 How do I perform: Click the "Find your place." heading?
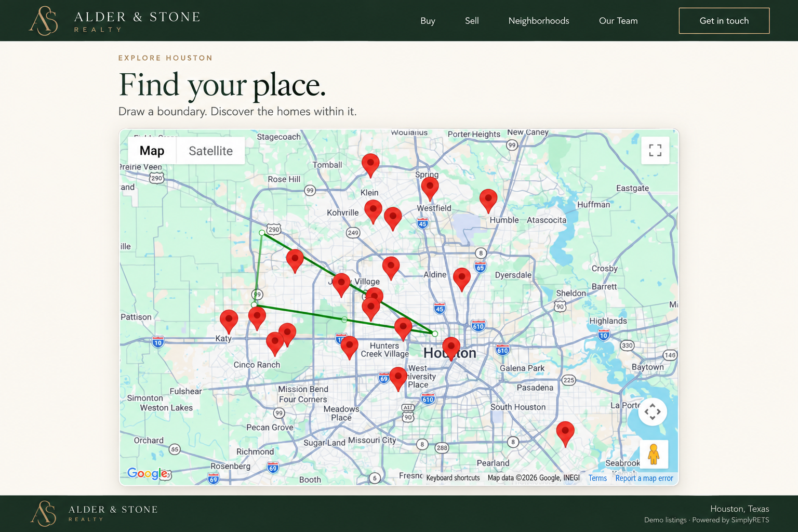(222, 85)
